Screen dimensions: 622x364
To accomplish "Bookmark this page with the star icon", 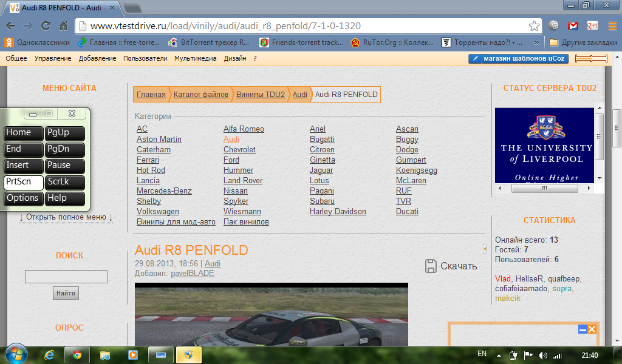I will (x=534, y=26).
